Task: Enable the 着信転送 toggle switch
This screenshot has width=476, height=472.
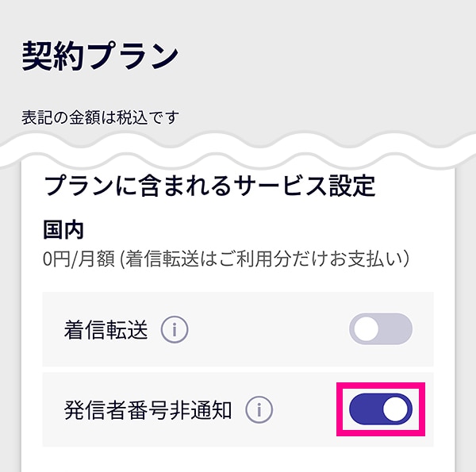Action: pos(381,329)
